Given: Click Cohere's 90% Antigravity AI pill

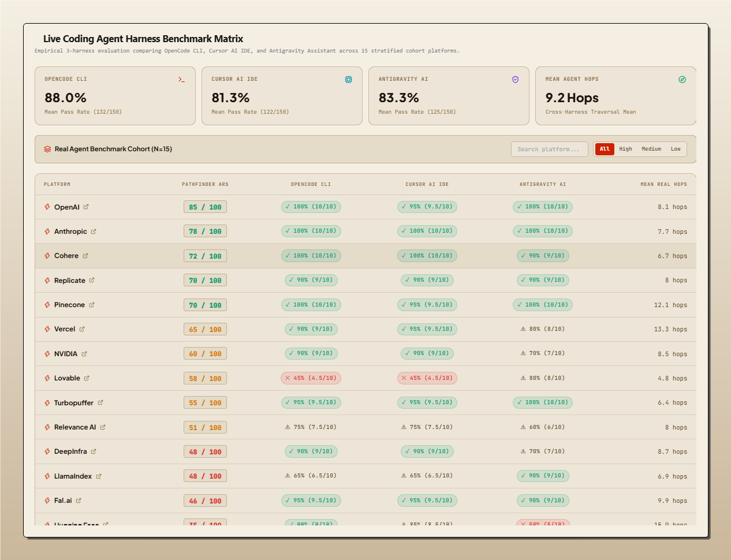Looking at the screenshot, I should point(543,256).
